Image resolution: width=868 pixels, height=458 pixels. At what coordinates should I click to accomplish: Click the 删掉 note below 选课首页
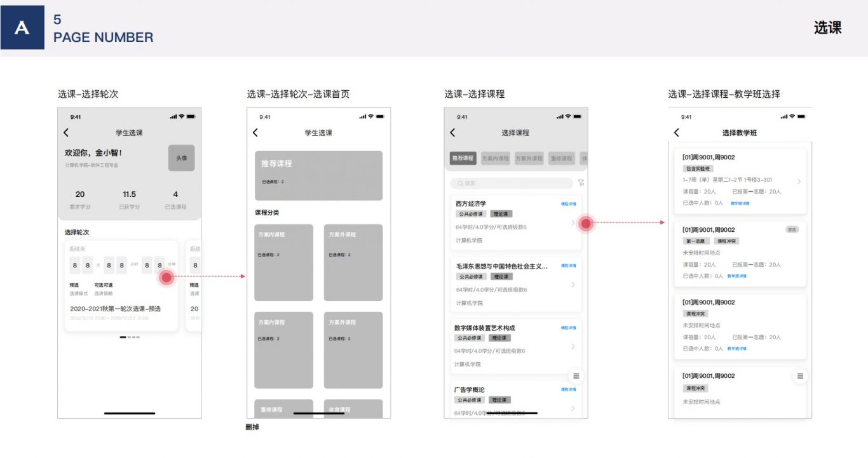click(x=252, y=427)
